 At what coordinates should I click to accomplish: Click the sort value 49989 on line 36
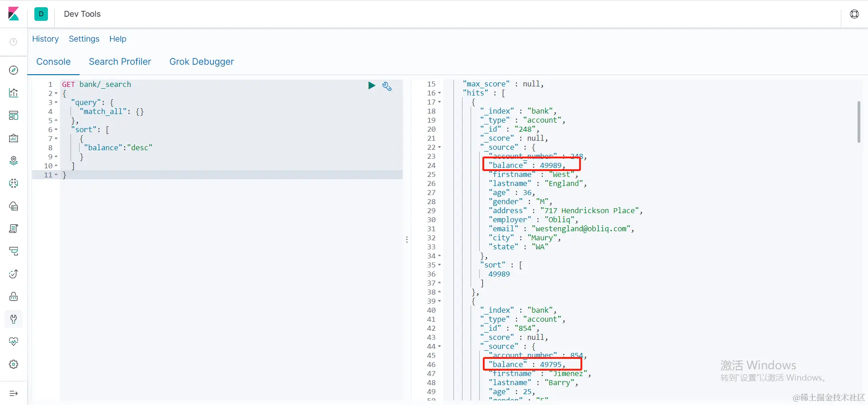pyautogui.click(x=499, y=274)
